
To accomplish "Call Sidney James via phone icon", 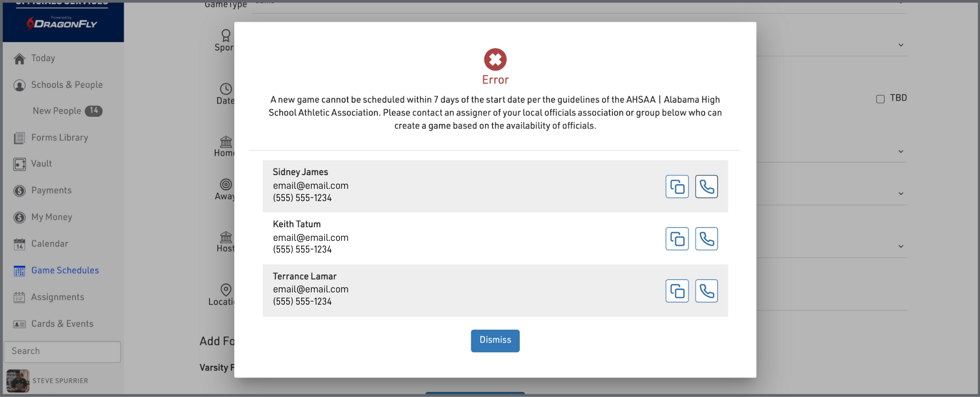I will [x=706, y=187].
